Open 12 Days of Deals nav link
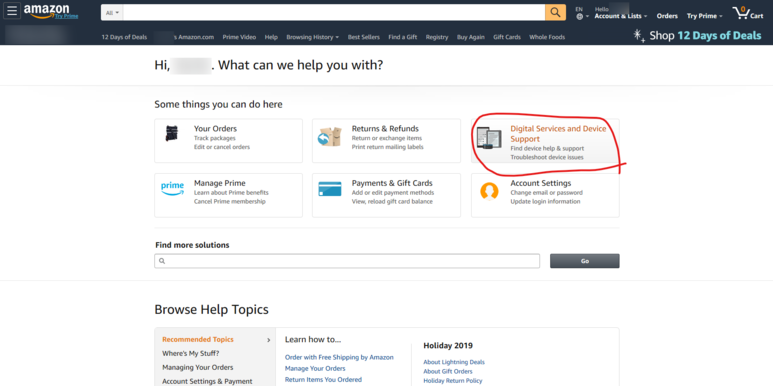The width and height of the screenshot is (773, 386). coord(124,37)
